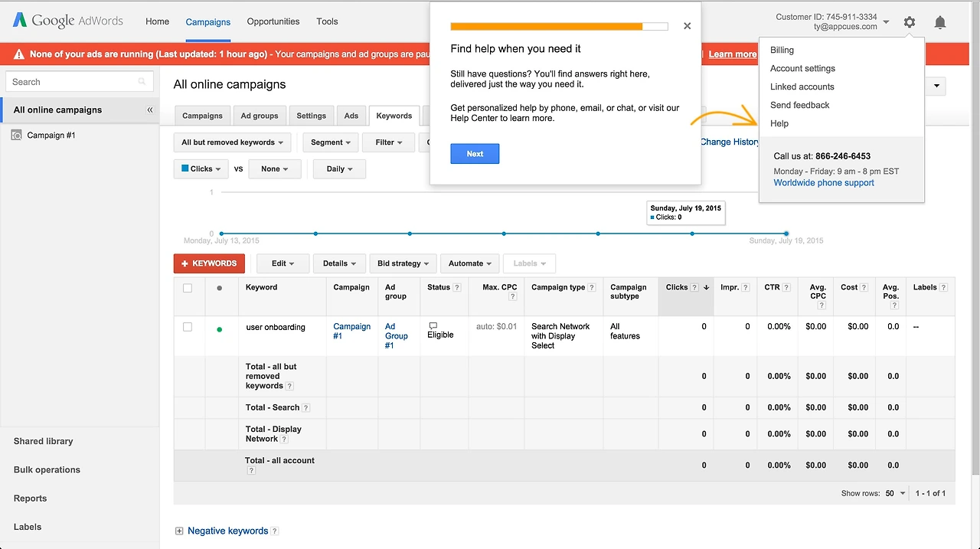Open the Daily interval dropdown
This screenshot has height=549, width=980.
pos(340,169)
